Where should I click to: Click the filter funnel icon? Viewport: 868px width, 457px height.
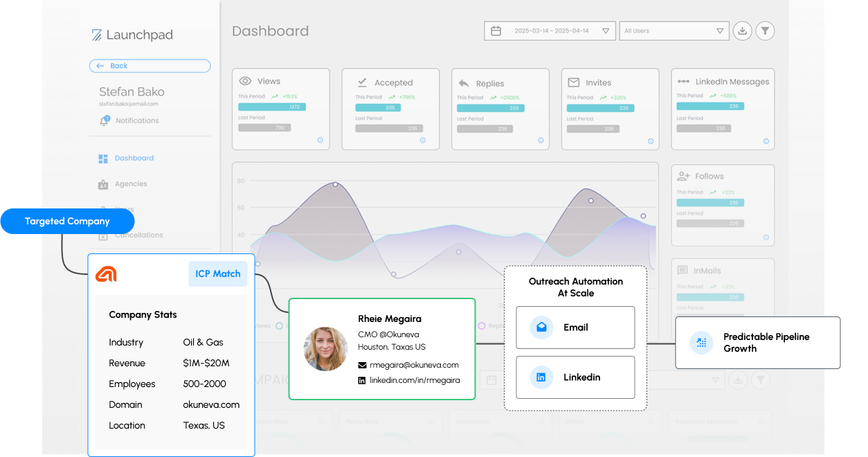(x=765, y=31)
